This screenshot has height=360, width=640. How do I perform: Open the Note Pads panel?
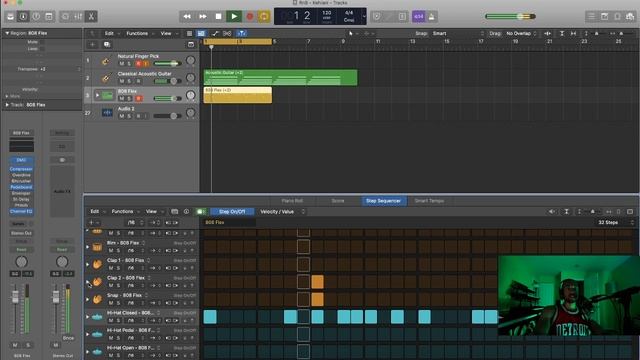604,16
